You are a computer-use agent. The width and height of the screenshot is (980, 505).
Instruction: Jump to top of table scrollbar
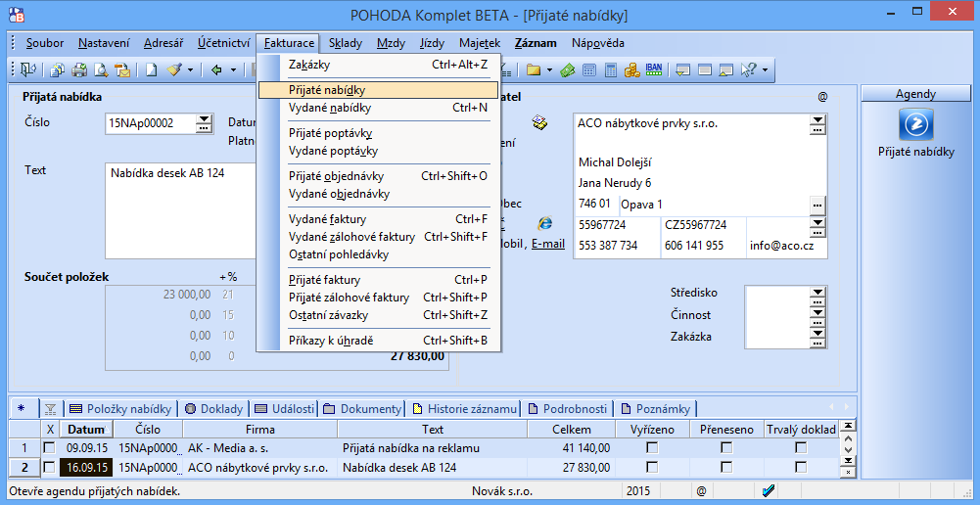point(848,426)
